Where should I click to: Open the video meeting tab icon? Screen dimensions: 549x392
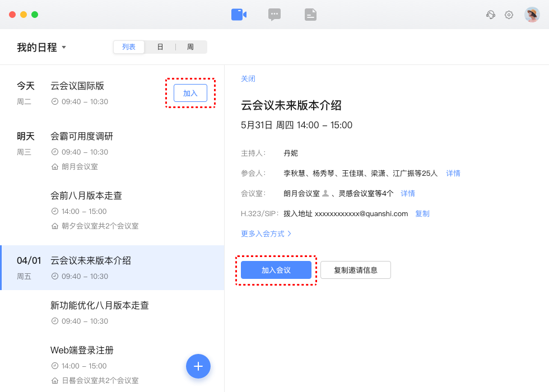(x=239, y=15)
